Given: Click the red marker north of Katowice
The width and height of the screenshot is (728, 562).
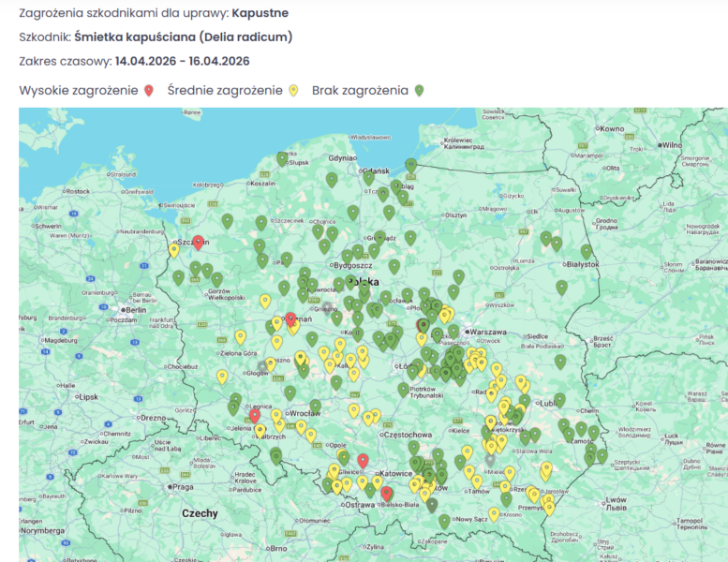Looking at the screenshot, I should 364,461.
